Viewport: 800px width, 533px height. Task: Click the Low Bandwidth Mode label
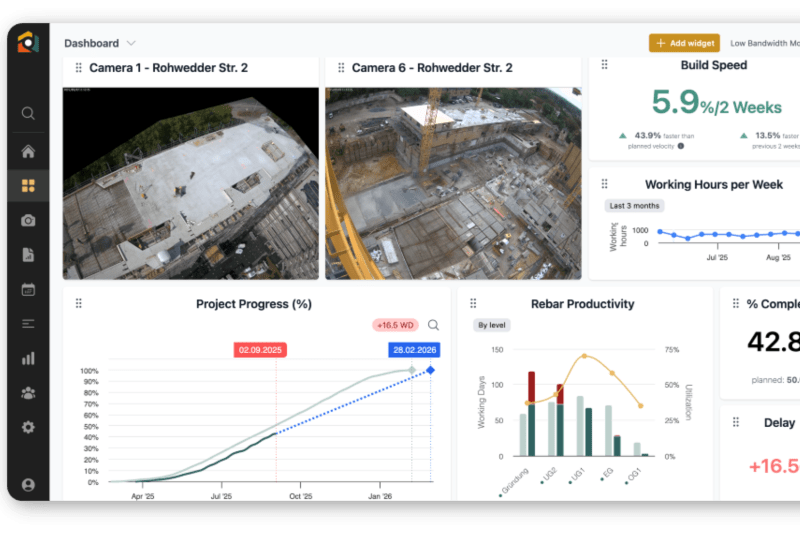[765, 43]
